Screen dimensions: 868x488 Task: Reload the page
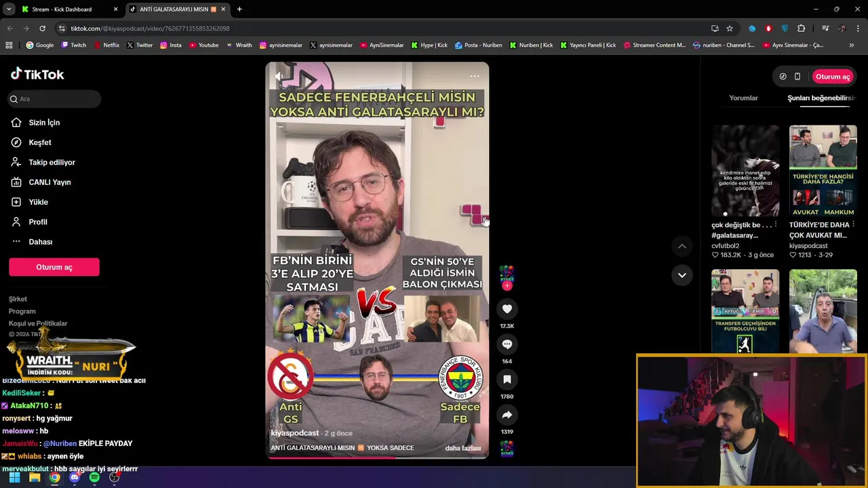(x=42, y=28)
